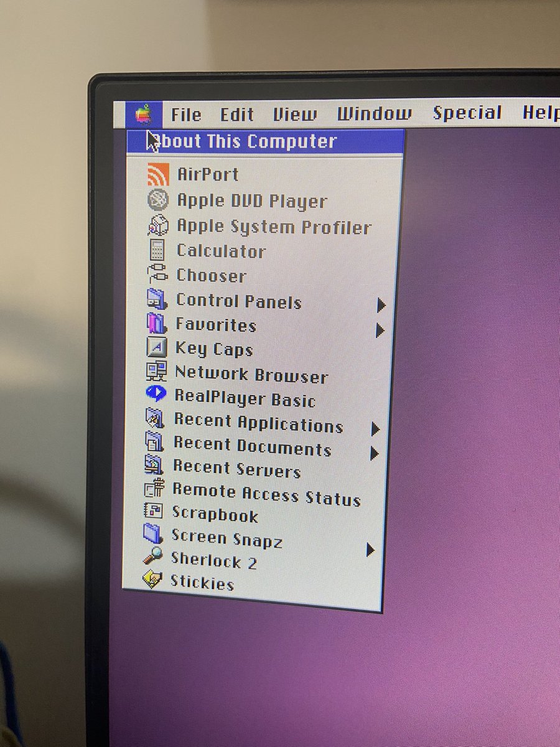Click the Apple DVD Player disc icon
Screen dimensions: 560x747
[157, 200]
